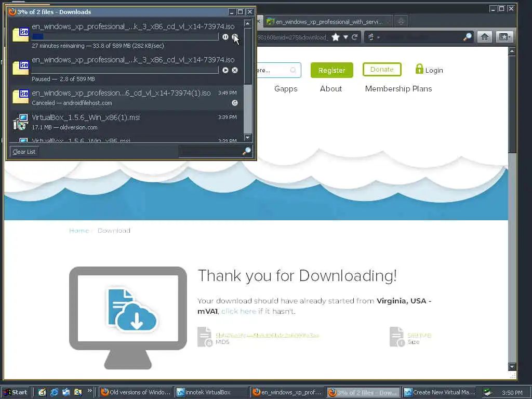This screenshot has height=399, width=532.
Task: Click the Home breadcrumb link
Action: click(79, 231)
